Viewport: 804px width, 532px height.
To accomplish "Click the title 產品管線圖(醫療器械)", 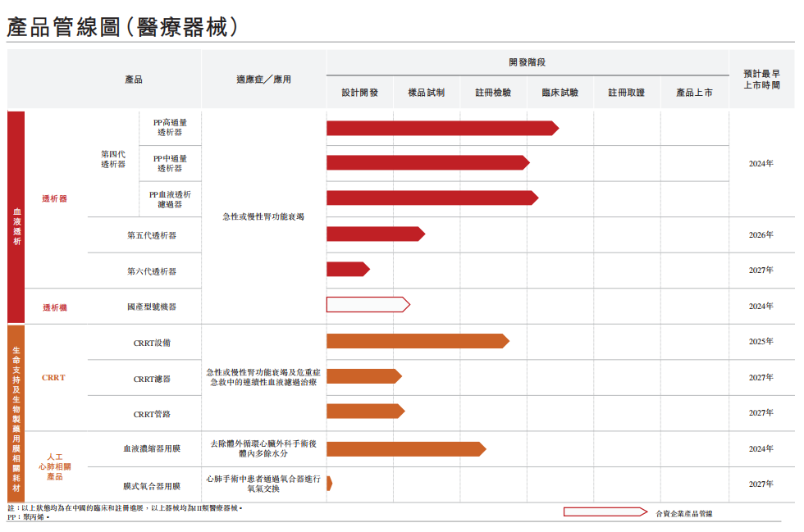I will click(x=122, y=27).
